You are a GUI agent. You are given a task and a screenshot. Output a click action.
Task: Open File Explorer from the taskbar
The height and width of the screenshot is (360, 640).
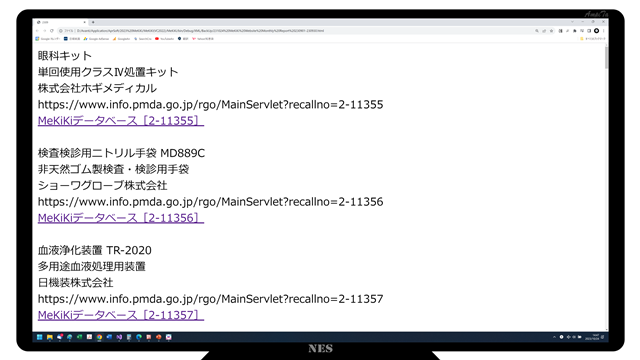(x=49, y=337)
